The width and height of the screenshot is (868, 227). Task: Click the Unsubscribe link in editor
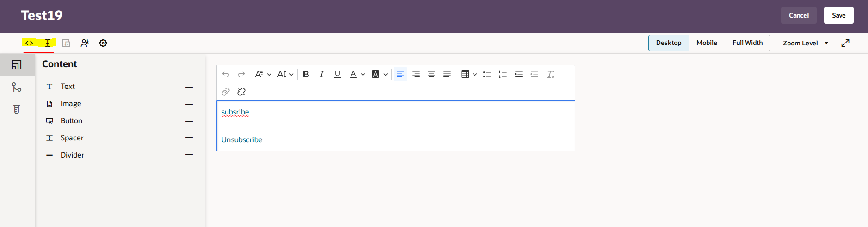click(x=242, y=139)
